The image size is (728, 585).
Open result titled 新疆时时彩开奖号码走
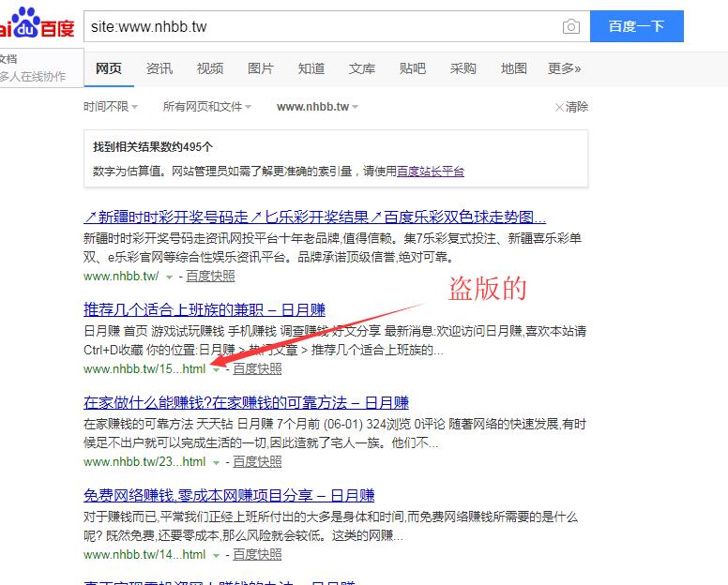pyautogui.click(x=315, y=217)
